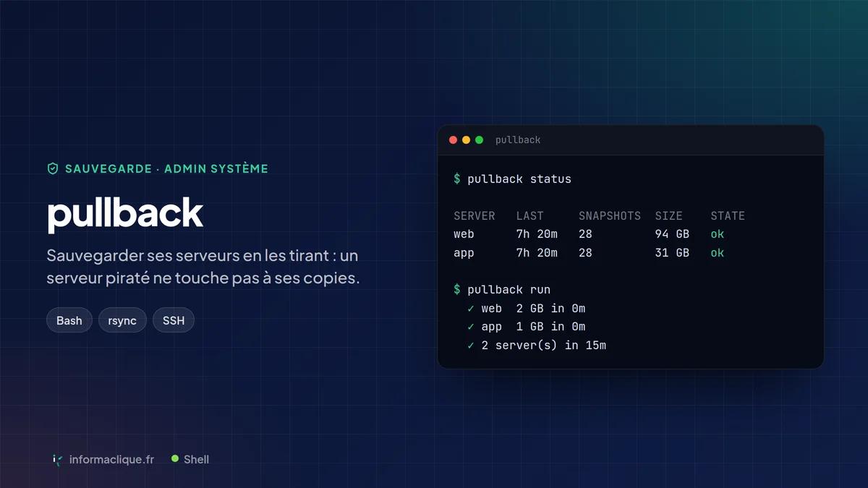Select the Bash tag
The height and width of the screenshot is (488, 868).
pyautogui.click(x=69, y=320)
